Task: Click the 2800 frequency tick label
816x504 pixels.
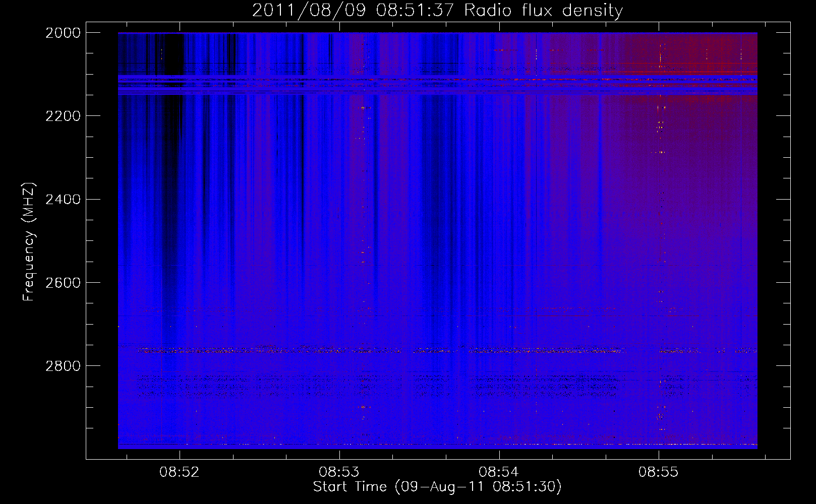Action: [x=63, y=366]
